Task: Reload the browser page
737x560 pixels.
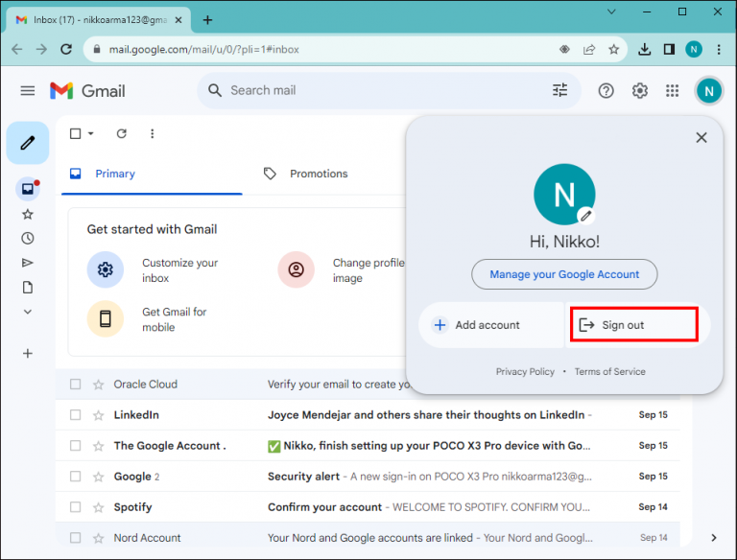Action: tap(66, 49)
